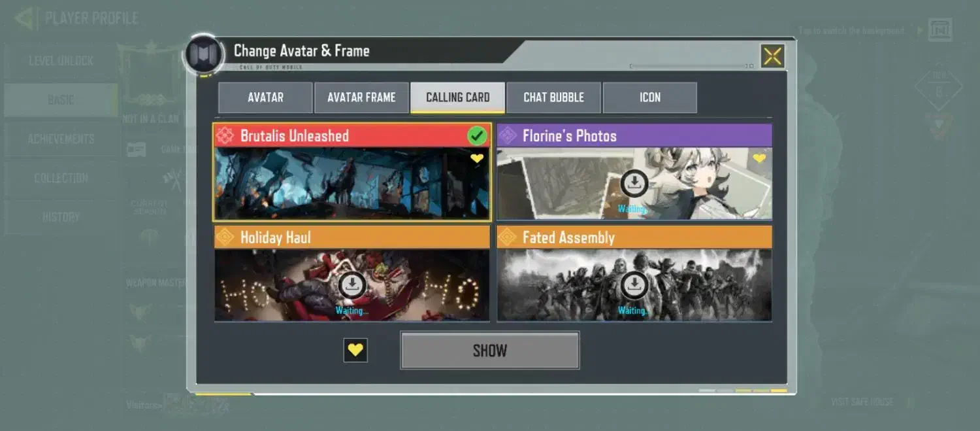Image resolution: width=980 pixels, height=431 pixels.
Task: Go to the Icon tab
Action: click(x=650, y=97)
